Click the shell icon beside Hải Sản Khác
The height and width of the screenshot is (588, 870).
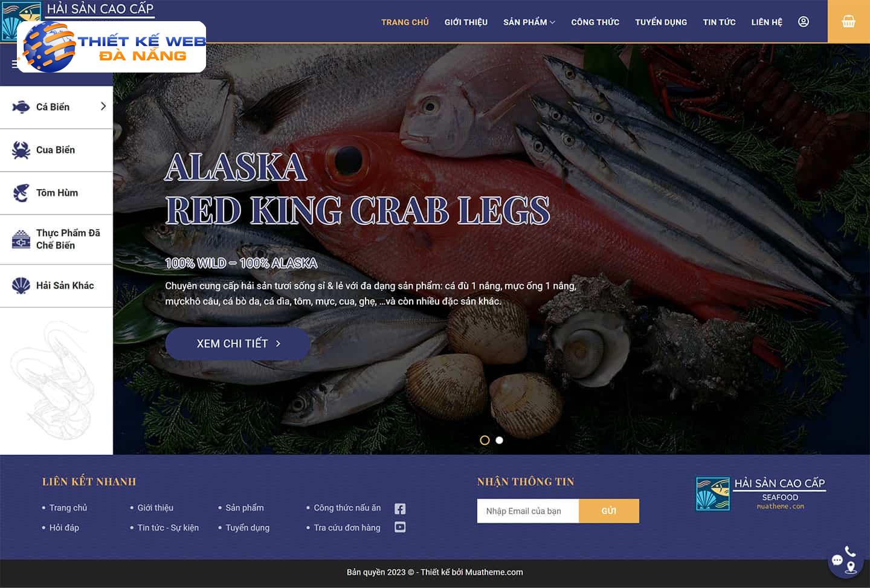(x=21, y=285)
